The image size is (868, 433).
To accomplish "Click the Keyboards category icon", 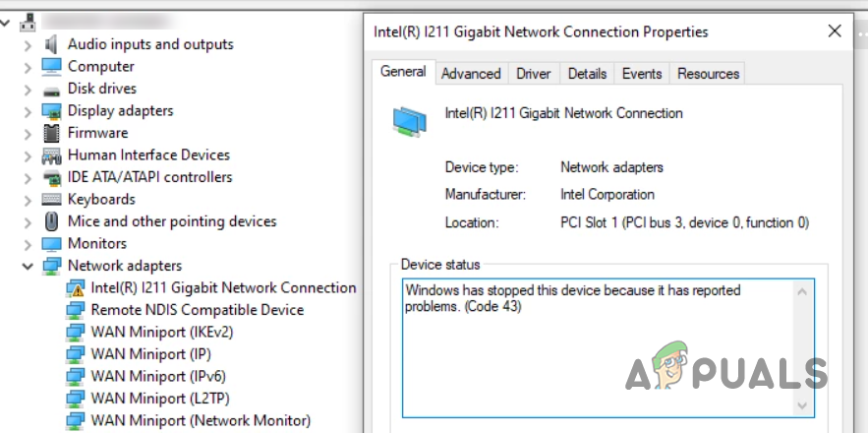I will click(x=51, y=199).
